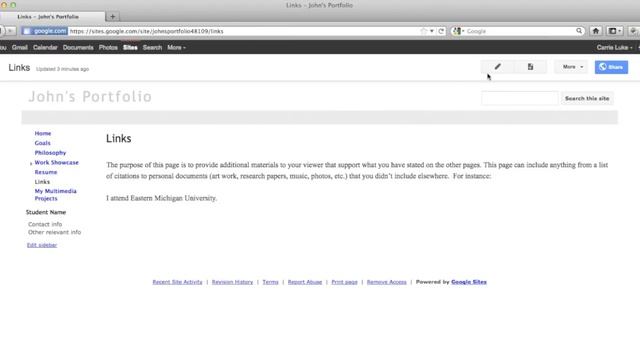Select the Links sidebar entry
The image size is (640, 360).
tap(42, 182)
